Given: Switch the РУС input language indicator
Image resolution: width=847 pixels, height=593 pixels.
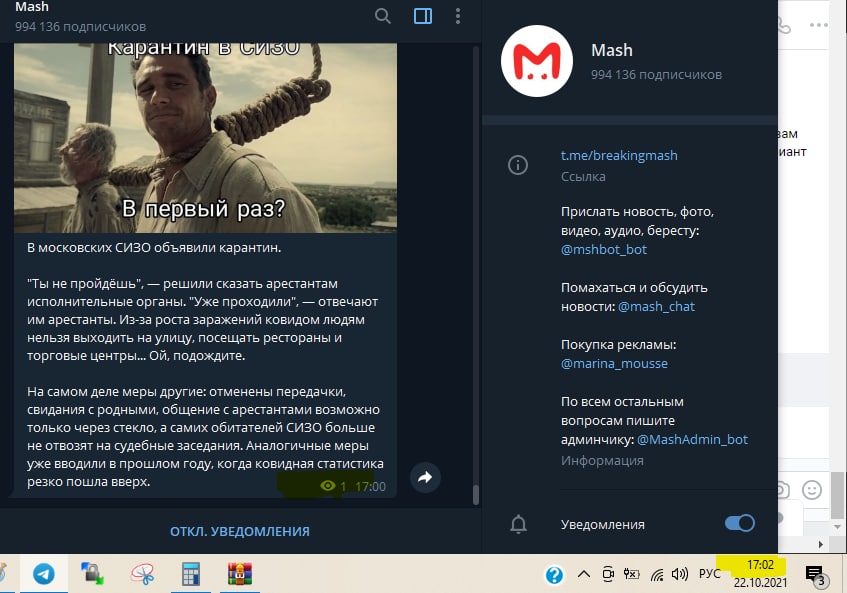Looking at the screenshot, I should tap(709, 574).
